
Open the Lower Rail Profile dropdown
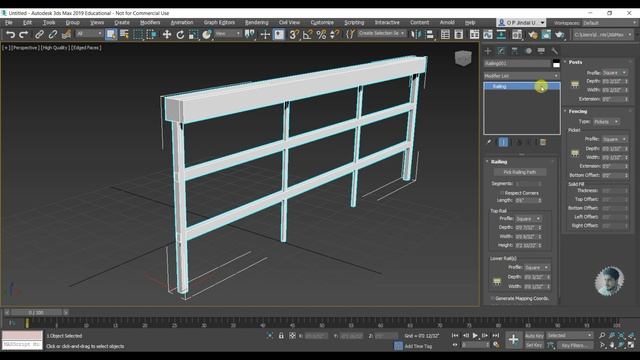coord(537,267)
